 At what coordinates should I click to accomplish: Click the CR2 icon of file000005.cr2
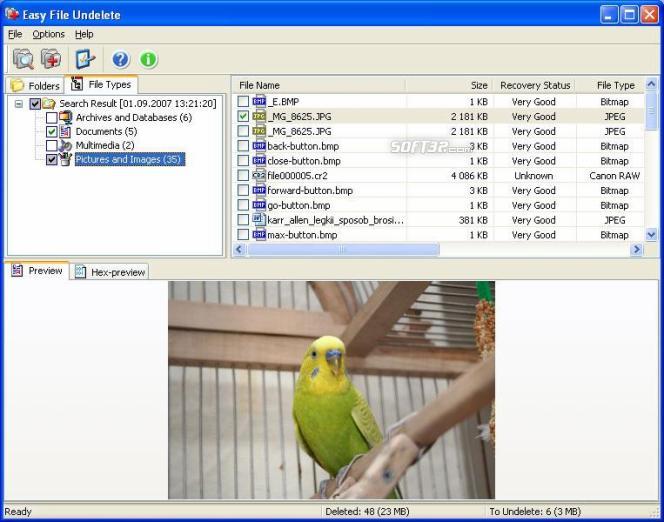259,175
